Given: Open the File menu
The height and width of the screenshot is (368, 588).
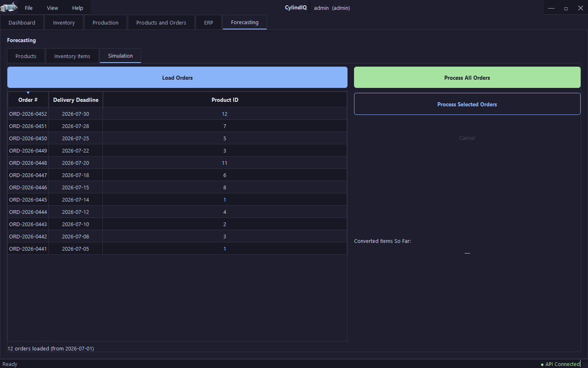Looking at the screenshot, I should tap(29, 8).
